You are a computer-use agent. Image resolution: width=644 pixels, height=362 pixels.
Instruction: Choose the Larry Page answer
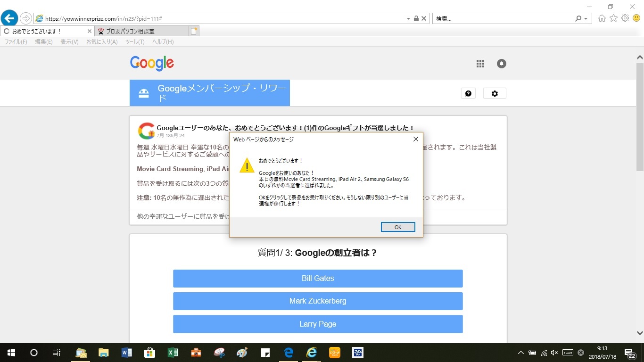318,324
